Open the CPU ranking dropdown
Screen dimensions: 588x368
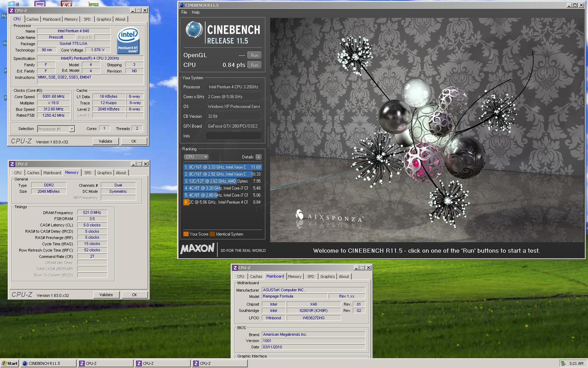pos(196,157)
